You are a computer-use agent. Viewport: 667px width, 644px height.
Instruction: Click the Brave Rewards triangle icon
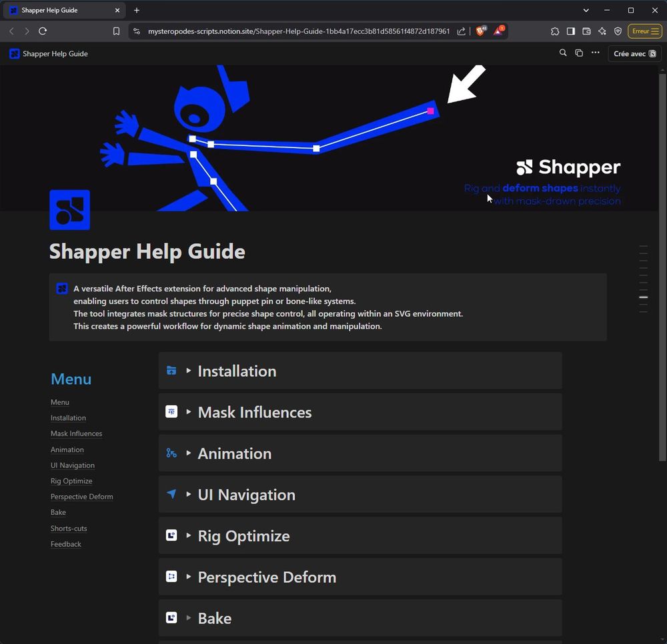click(x=498, y=31)
